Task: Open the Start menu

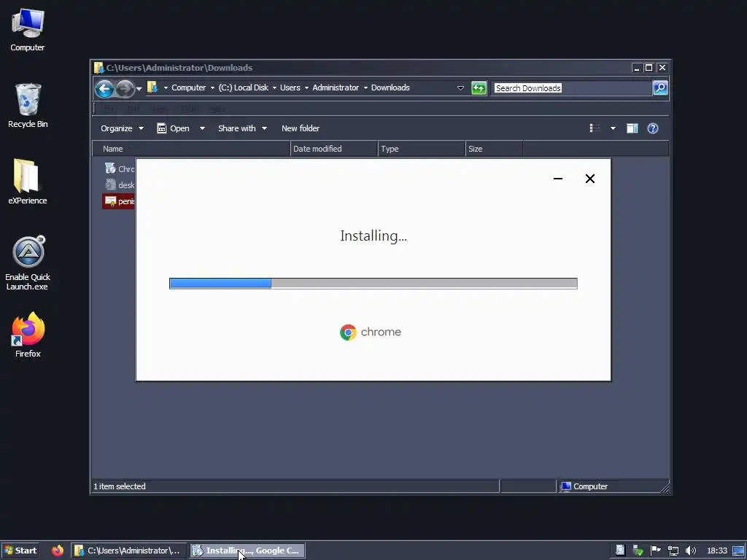Action: click(20, 551)
